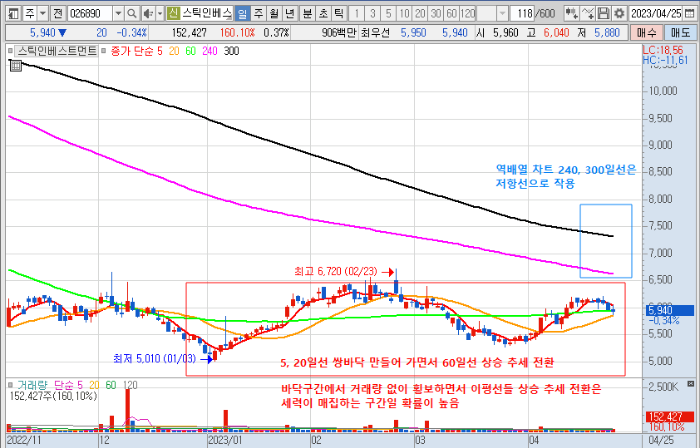Click the add-indicator line icon
The height and width of the screenshot is (448, 700).
(x=588, y=14)
